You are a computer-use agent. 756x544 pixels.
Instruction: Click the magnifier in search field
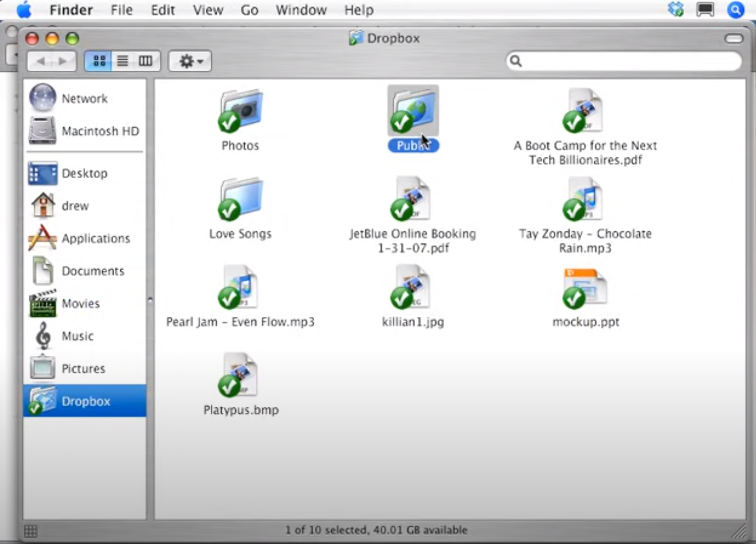coord(516,61)
